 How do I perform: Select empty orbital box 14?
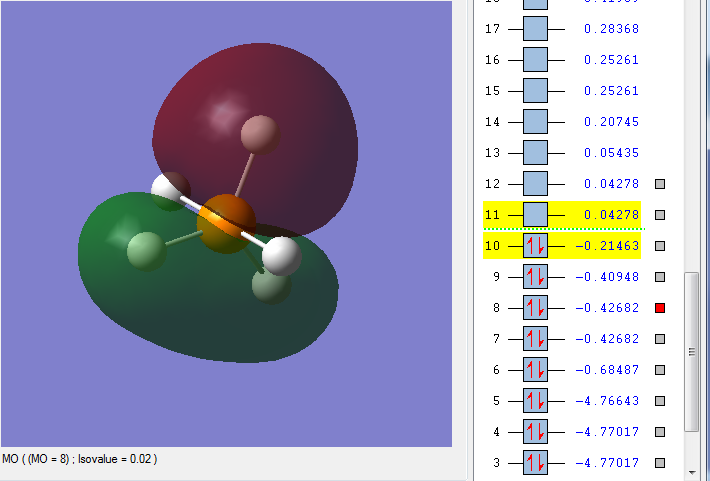[x=535, y=122]
